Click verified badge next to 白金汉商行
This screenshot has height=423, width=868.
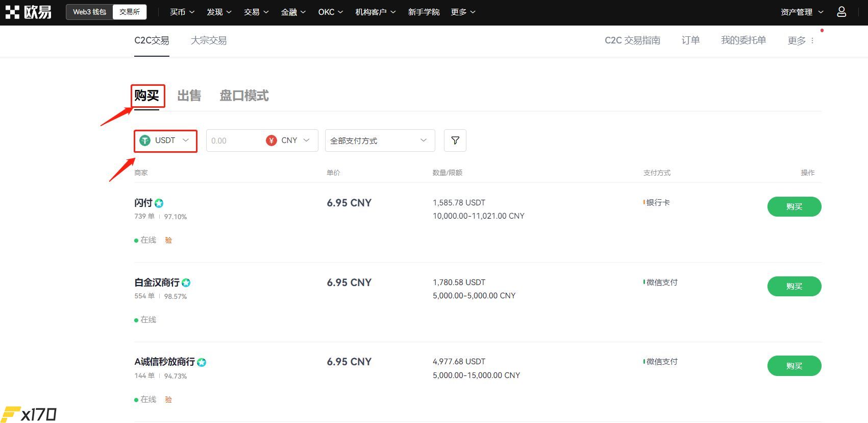[186, 283]
